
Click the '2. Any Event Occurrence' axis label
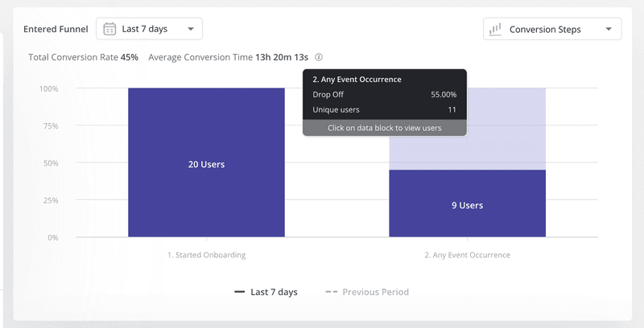[467, 255]
